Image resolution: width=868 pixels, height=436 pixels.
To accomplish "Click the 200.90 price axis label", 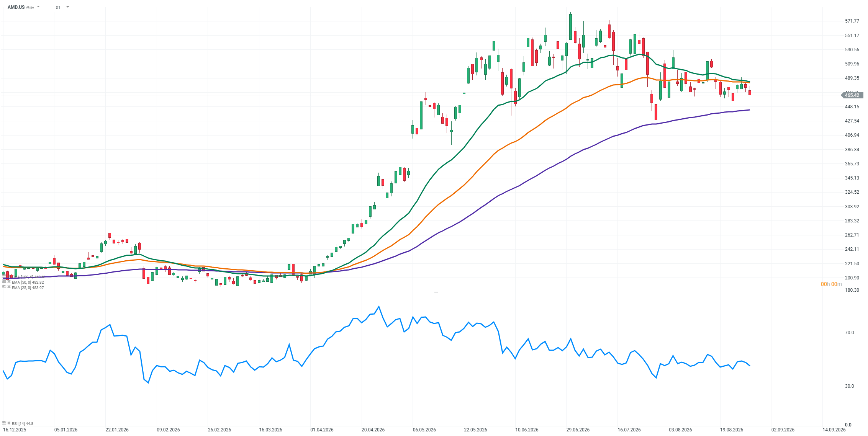I will 852,278.
